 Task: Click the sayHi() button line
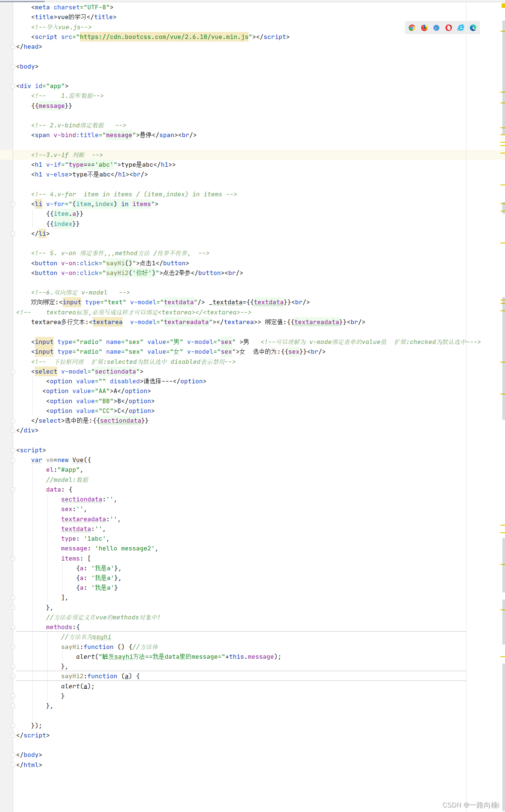pos(110,263)
